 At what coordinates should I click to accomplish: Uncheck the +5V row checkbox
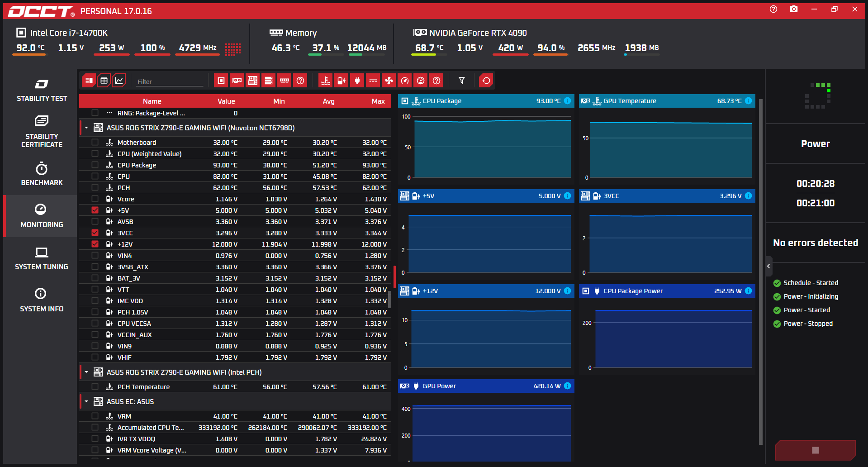pyautogui.click(x=95, y=210)
